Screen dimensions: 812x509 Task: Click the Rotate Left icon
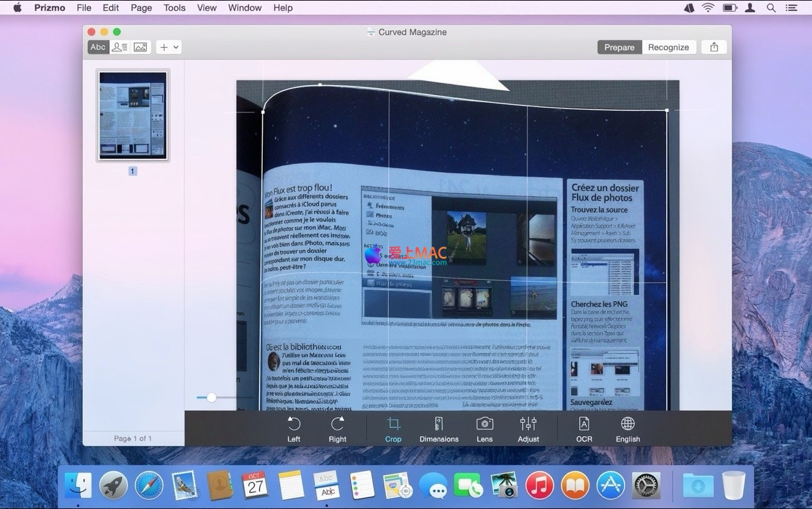point(294,429)
